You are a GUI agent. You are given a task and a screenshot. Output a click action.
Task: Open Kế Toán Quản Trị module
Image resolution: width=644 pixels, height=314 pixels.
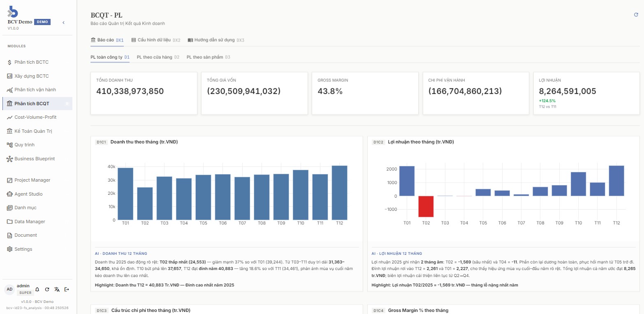tap(37, 131)
